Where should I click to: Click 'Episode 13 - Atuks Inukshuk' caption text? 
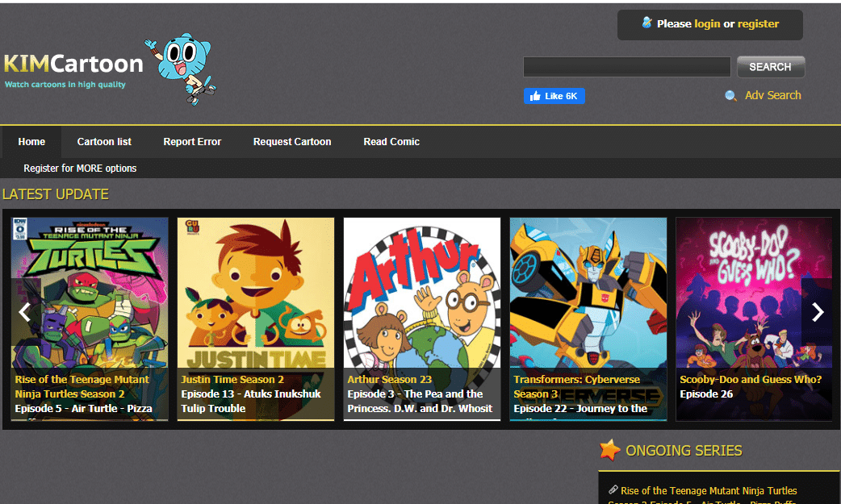click(251, 394)
